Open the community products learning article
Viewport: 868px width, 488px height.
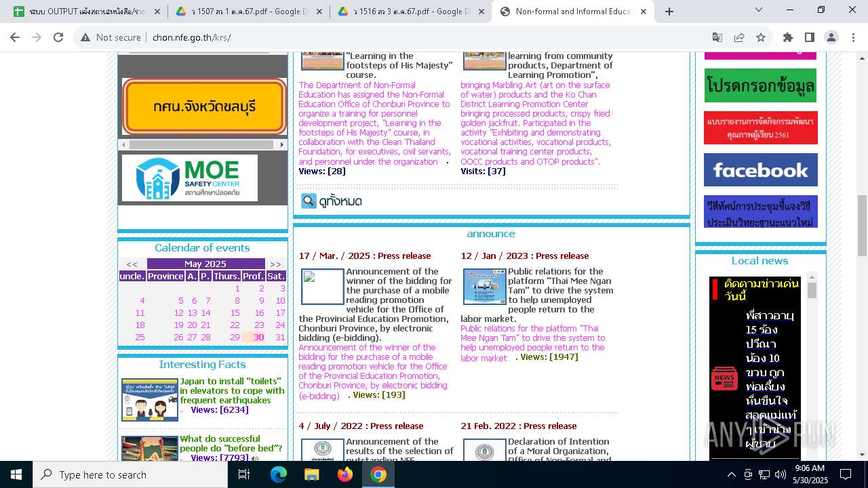pos(560,66)
